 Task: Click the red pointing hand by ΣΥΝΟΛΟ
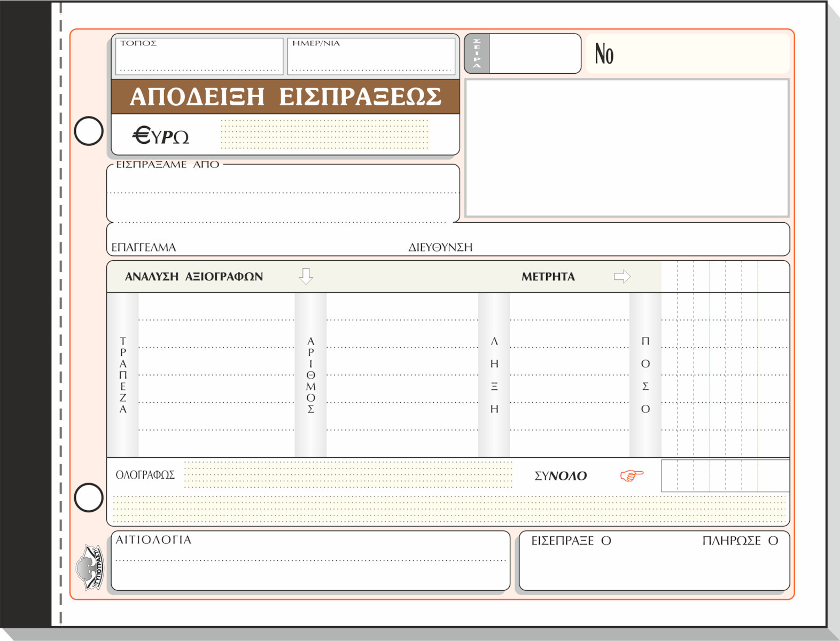pos(632,475)
